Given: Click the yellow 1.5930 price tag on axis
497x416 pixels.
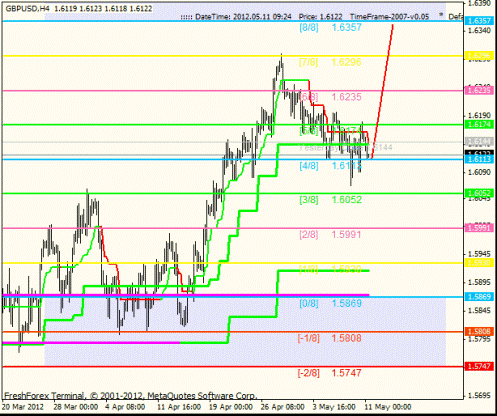Looking at the screenshot, I should (x=479, y=263).
